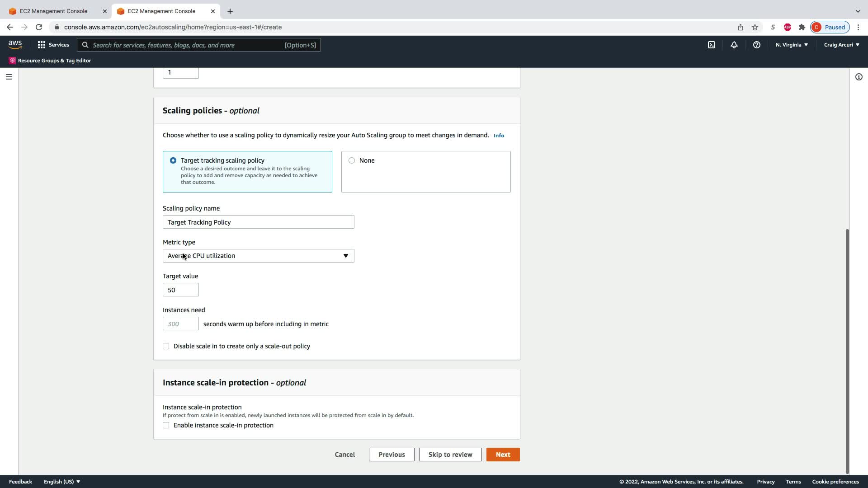868x488 pixels.
Task: Click the Skip to review button
Action: pos(450,455)
